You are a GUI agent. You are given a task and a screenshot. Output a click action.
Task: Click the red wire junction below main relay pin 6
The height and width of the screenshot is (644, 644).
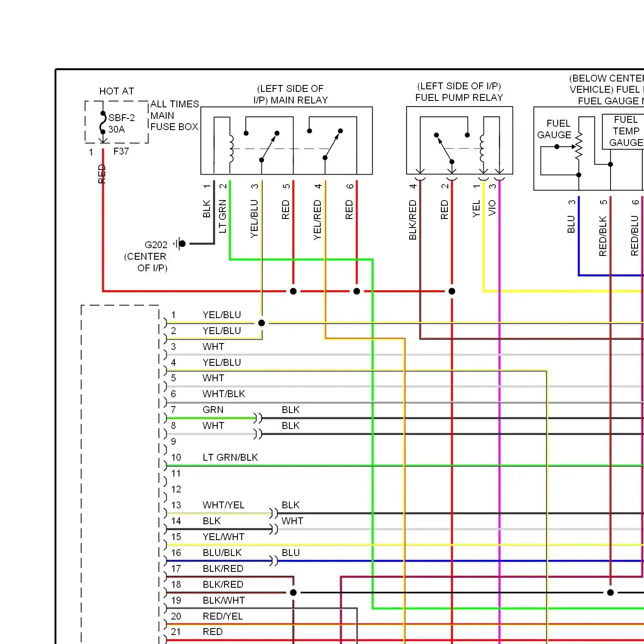tap(357, 291)
